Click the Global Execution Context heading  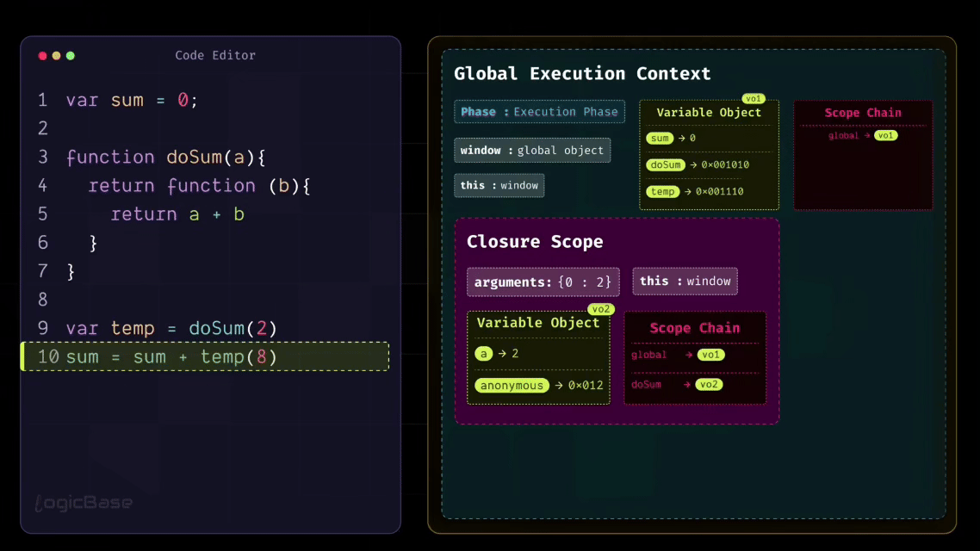[x=582, y=74]
